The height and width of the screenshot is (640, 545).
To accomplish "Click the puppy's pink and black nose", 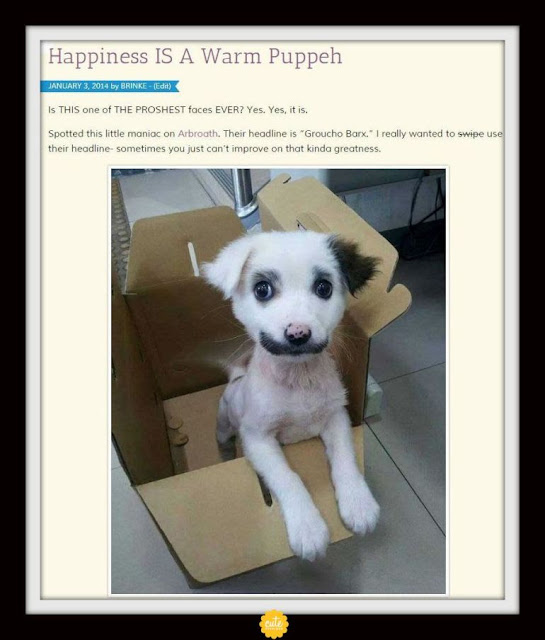I will (x=298, y=333).
